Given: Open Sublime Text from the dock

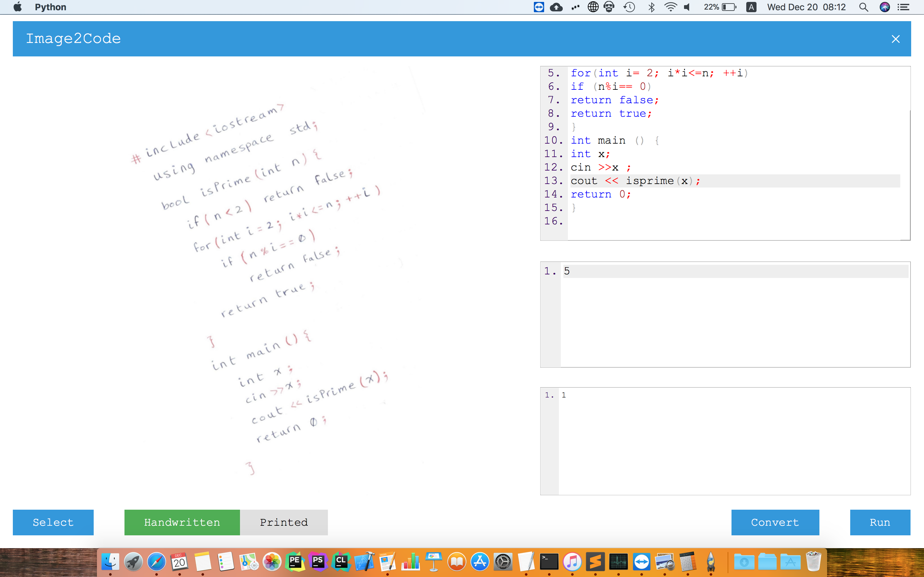Looking at the screenshot, I should pos(595,562).
